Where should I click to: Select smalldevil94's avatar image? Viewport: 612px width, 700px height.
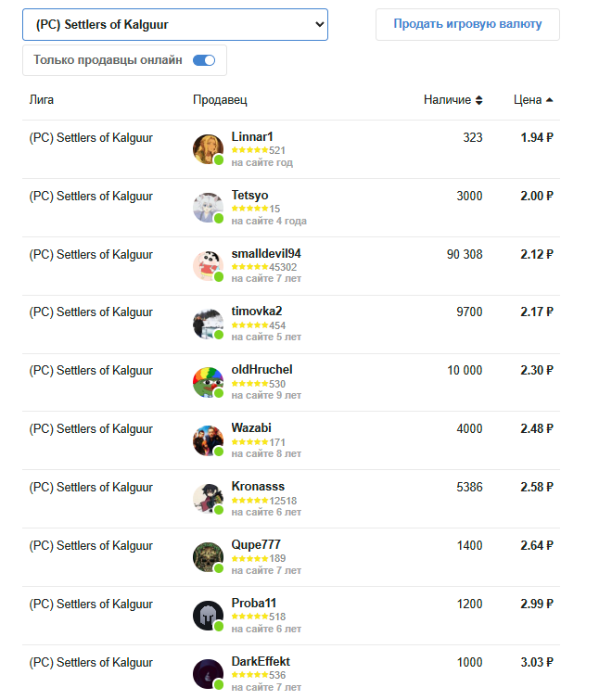pos(208,266)
